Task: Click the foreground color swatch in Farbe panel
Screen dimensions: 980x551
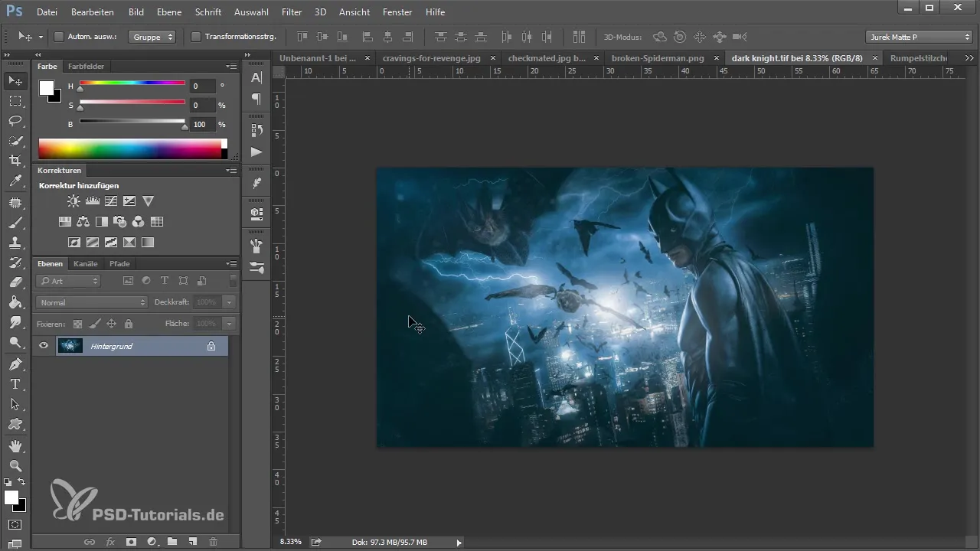Action: (x=47, y=87)
